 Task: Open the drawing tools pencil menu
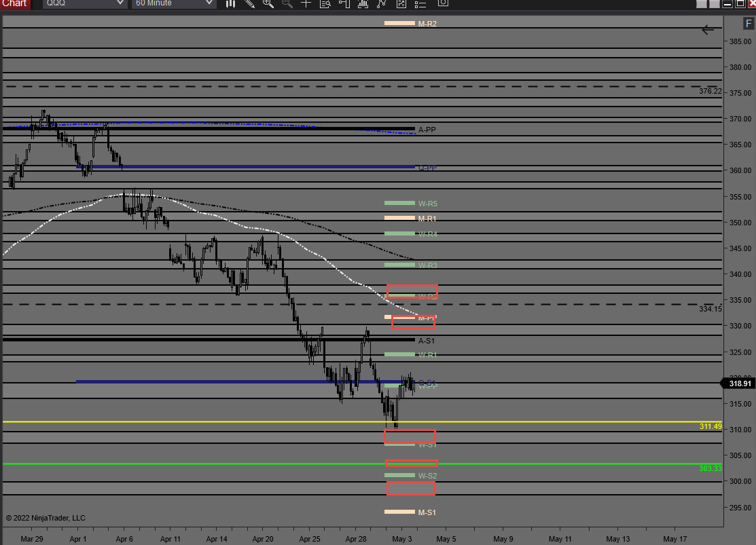[x=249, y=3]
